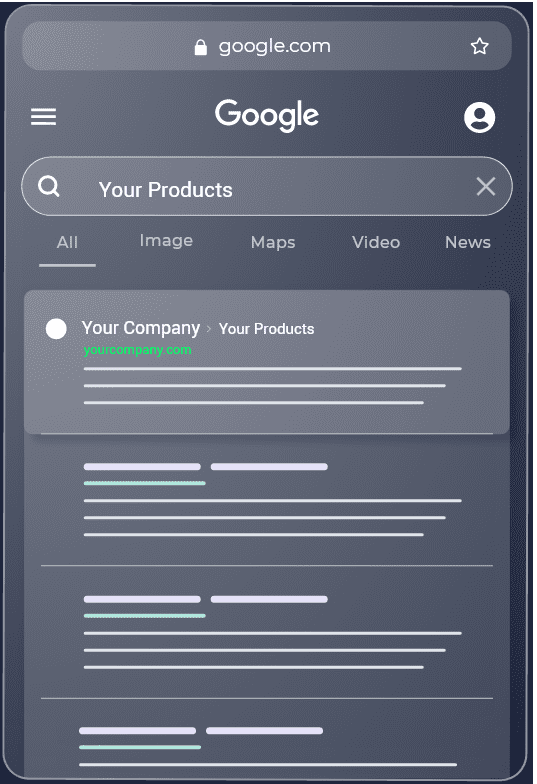Clear the search with the X icon
This screenshot has width=537, height=784.
point(486,186)
